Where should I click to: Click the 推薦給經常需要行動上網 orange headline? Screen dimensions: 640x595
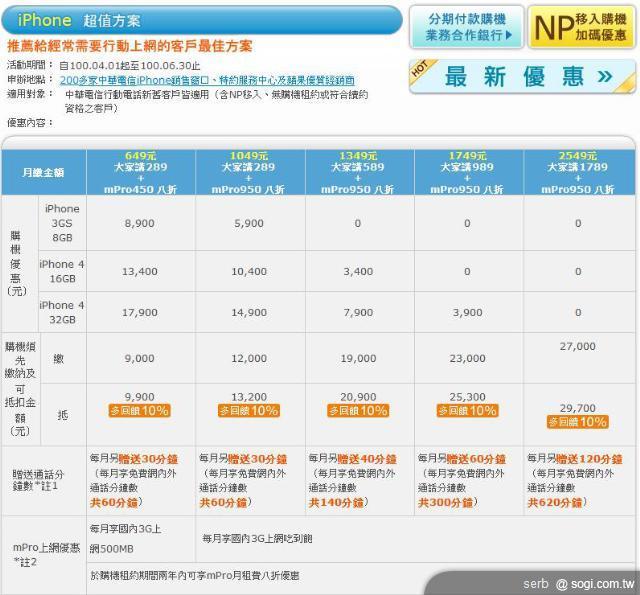pyautogui.click(x=130, y=46)
